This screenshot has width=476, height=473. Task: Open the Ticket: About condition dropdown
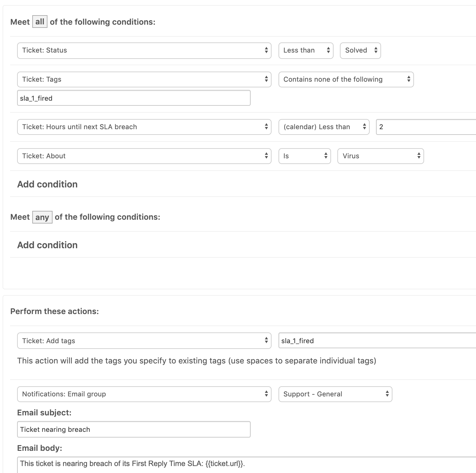click(x=144, y=156)
